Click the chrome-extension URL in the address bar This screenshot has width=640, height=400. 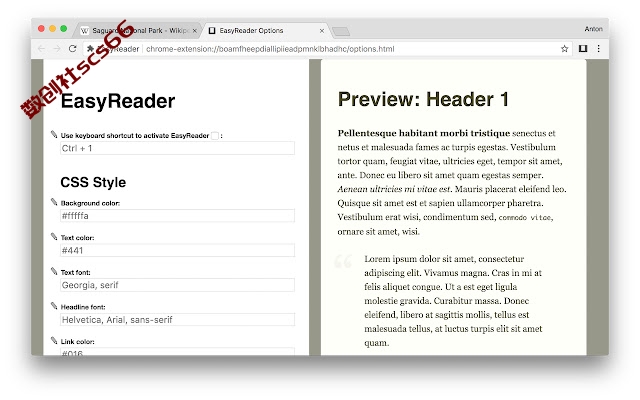tap(270, 49)
